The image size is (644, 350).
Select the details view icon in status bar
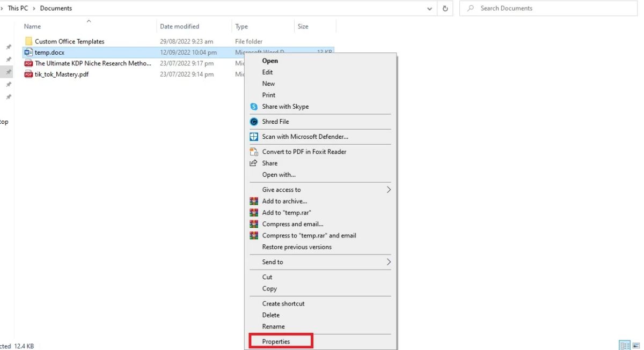click(x=624, y=345)
